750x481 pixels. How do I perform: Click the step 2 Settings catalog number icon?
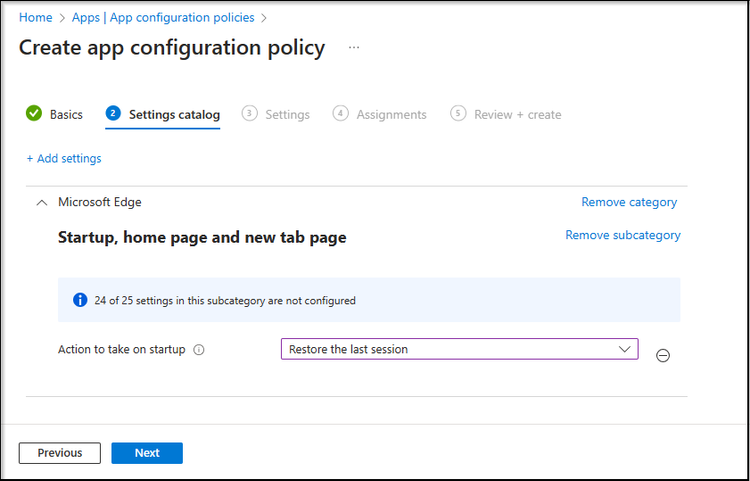pyautogui.click(x=113, y=114)
